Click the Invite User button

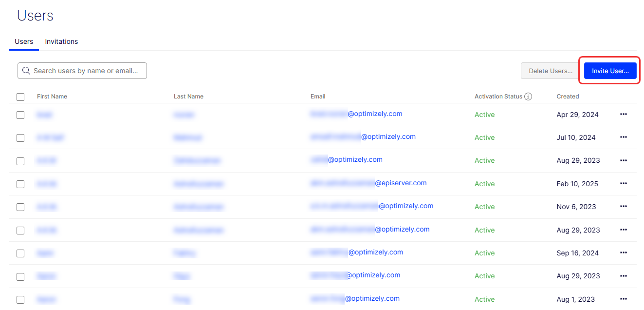point(610,71)
